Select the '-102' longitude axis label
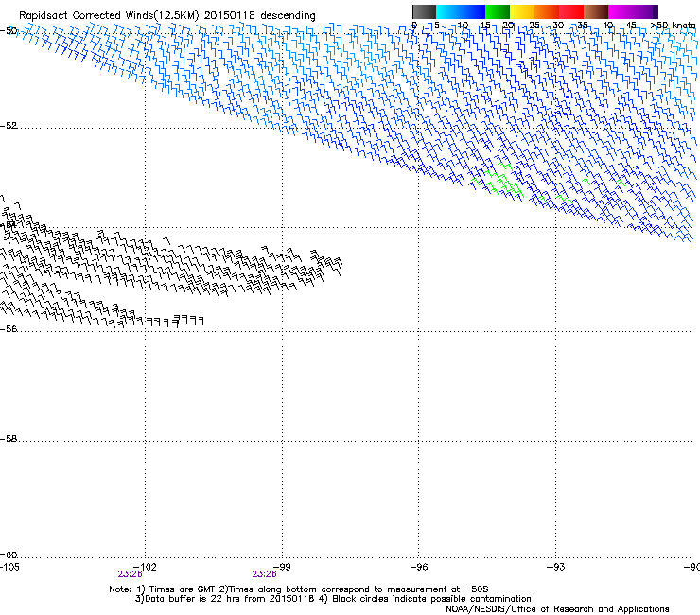 [145, 567]
